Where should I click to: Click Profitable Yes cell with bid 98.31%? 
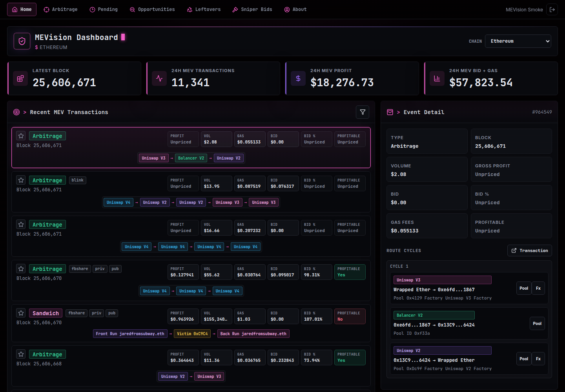click(x=350, y=272)
